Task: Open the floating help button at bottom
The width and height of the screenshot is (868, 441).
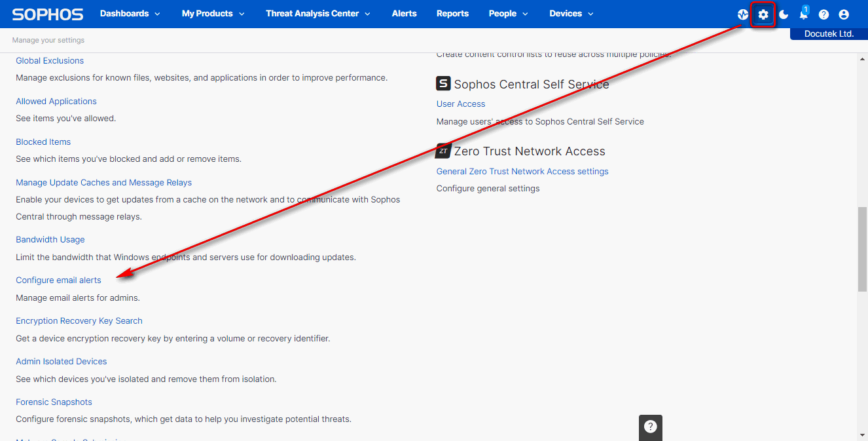Action: click(651, 427)
